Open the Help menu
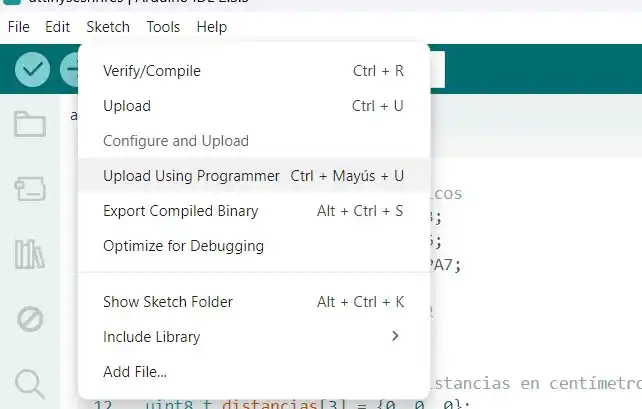 tap(212, 27)
